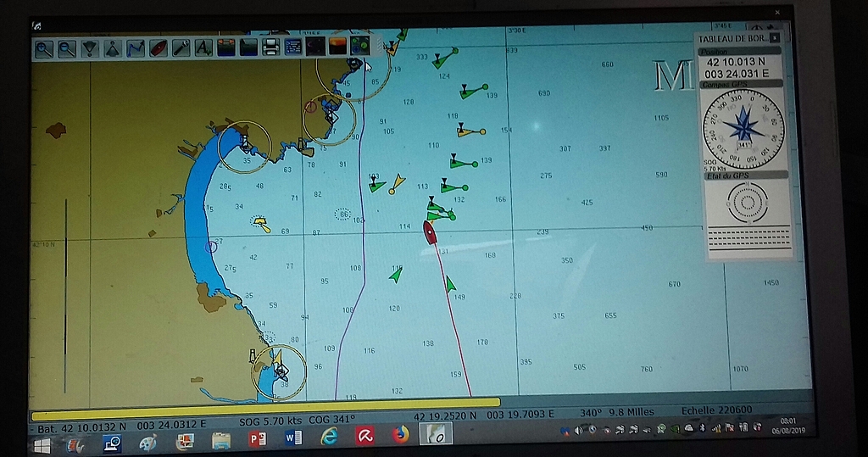Image resolution: width=868 pixels, height=457 pixels.
Task: Select the zoom out magnifier tool
Action: 67,48
